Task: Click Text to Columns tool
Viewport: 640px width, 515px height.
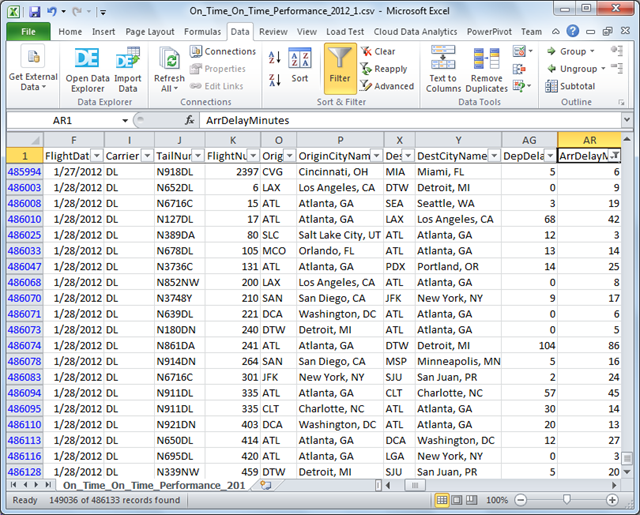Action: coord(443,67)
